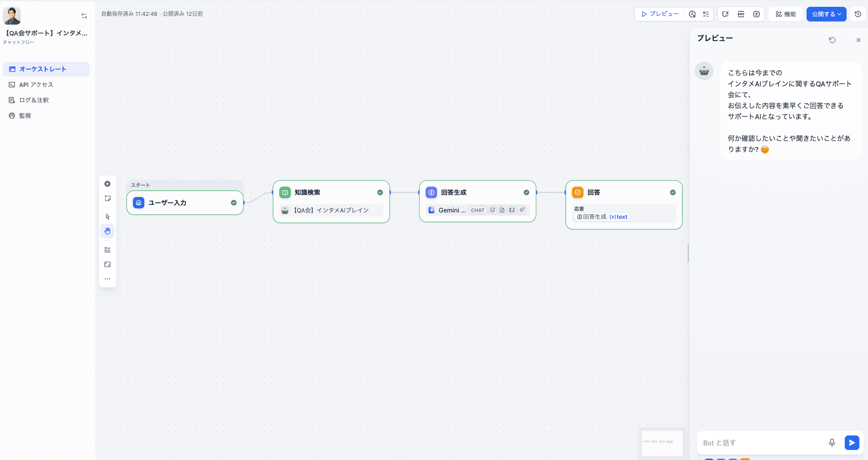This screenshot has height=460, width=868.
Task: Click the microphone icon in chat input
Action: [x=832, y=443]
